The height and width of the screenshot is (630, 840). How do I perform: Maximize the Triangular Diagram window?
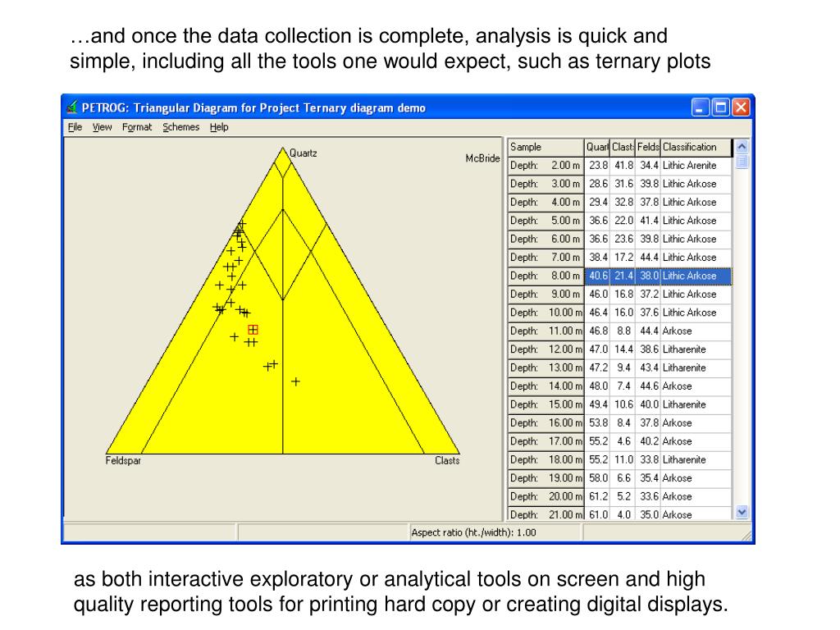pos(720,107)
